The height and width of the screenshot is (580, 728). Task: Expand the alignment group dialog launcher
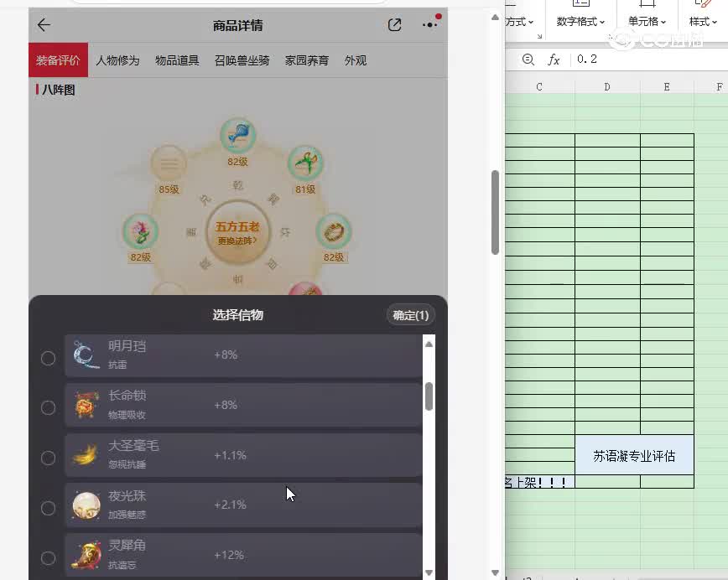tap(539, 37)
